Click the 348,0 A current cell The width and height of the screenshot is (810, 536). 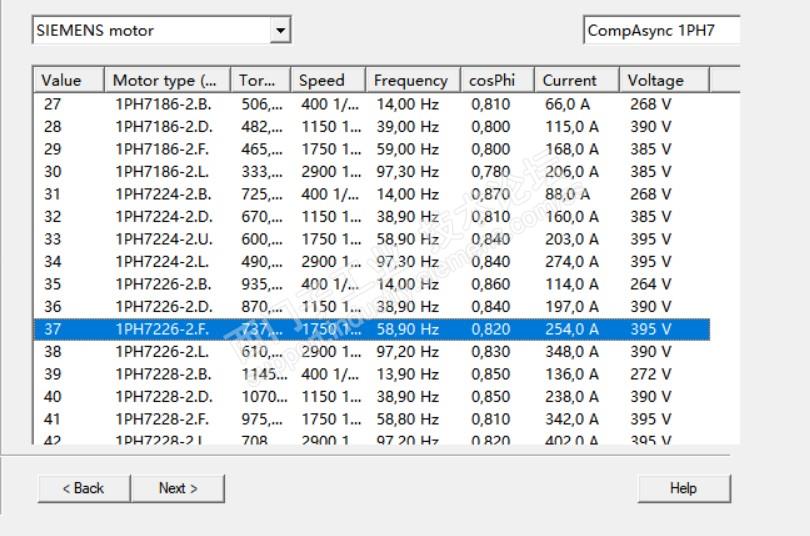click(572, 352)
